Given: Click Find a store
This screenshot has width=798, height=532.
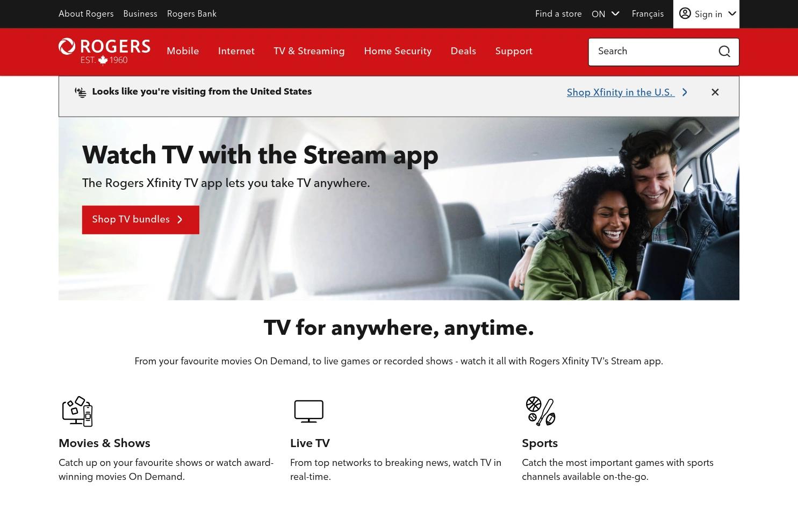Looking at the screenshot, I should click(x=558, y=14).
